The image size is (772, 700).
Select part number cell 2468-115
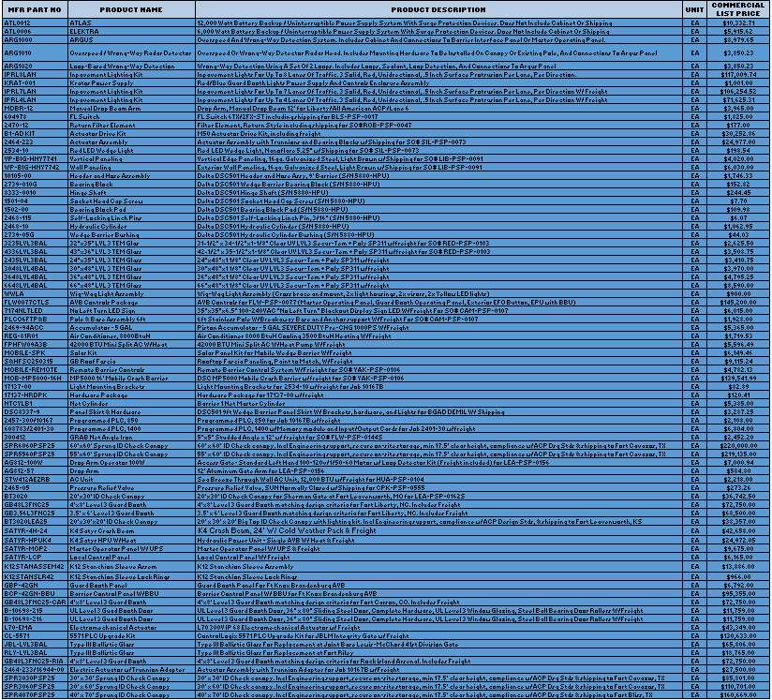click(35, 218)
